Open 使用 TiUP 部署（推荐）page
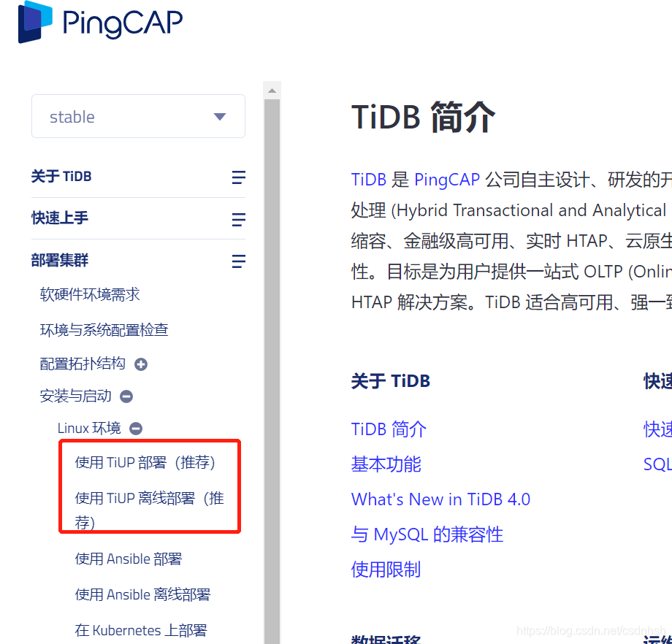 click(x=145, y=462)
